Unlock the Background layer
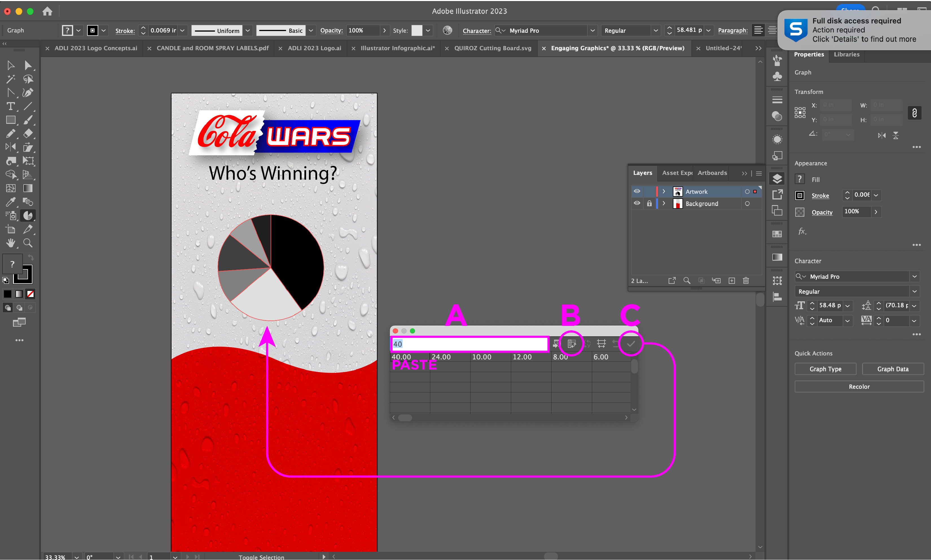This screenshot has height=560, width=931. 649,203
